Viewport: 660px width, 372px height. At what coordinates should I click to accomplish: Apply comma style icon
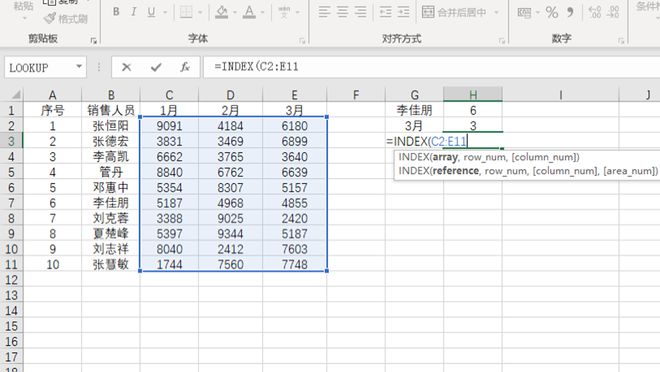coord(570,12)
